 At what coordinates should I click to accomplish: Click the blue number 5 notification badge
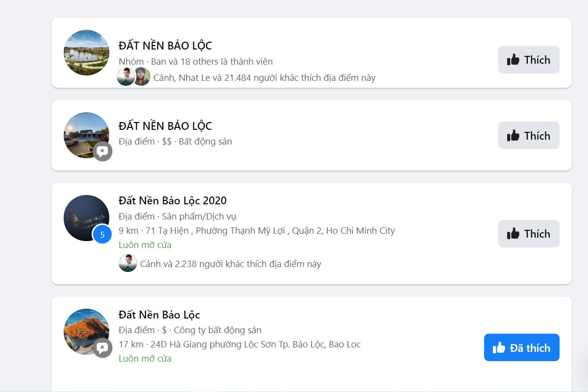(x=102, y=234)
